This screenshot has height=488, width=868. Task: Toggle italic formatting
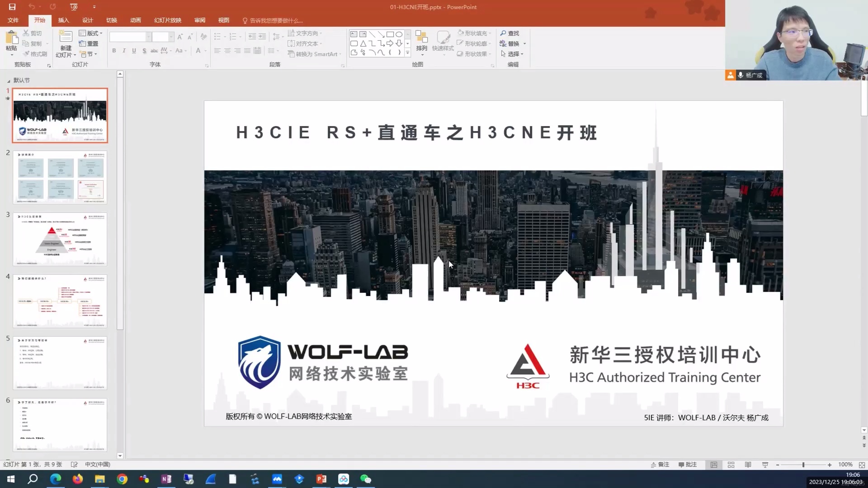pos(124,51)
